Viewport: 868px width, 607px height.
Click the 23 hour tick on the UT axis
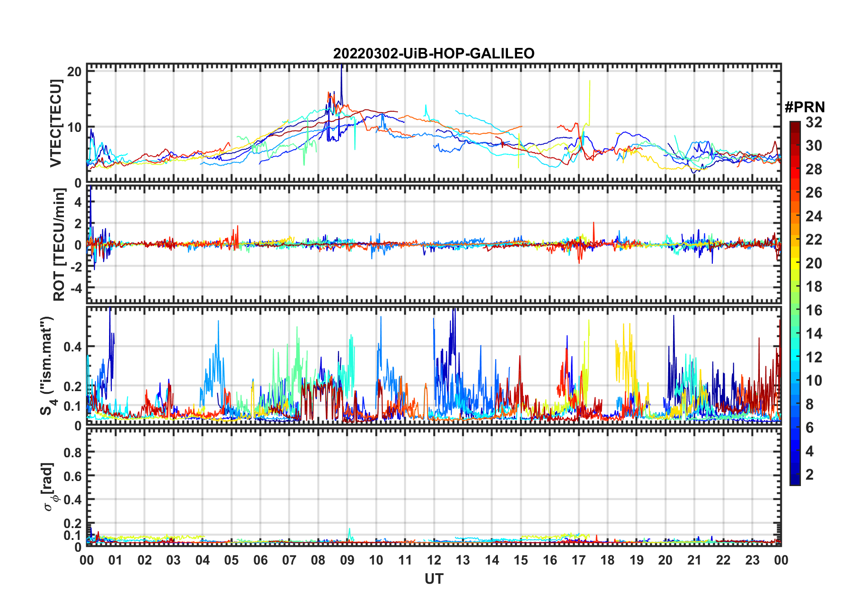point(752,560)
